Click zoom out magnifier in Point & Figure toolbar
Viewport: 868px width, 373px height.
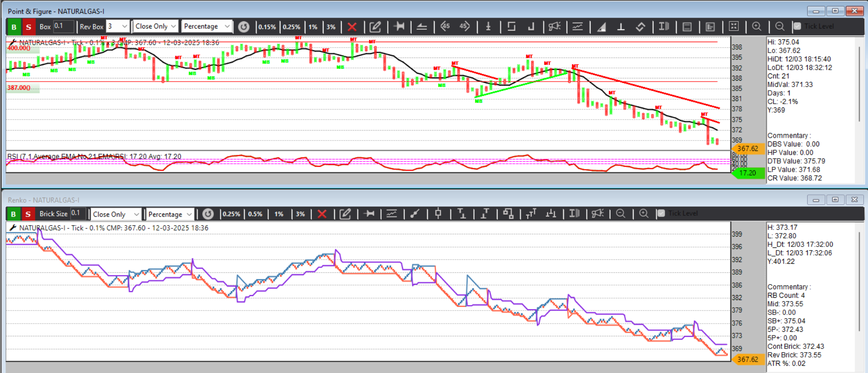point(780,26)
